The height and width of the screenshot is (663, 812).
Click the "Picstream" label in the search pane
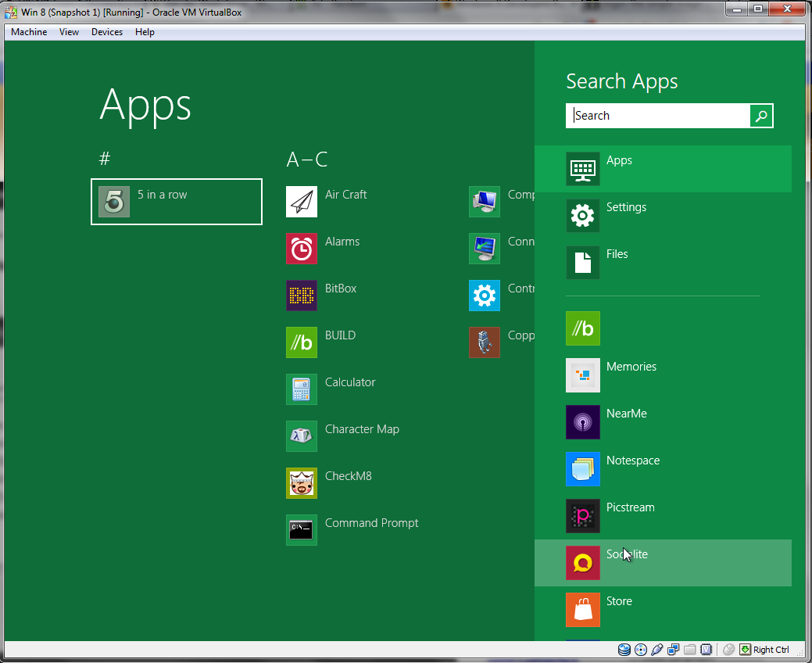(x=630, y=507)
